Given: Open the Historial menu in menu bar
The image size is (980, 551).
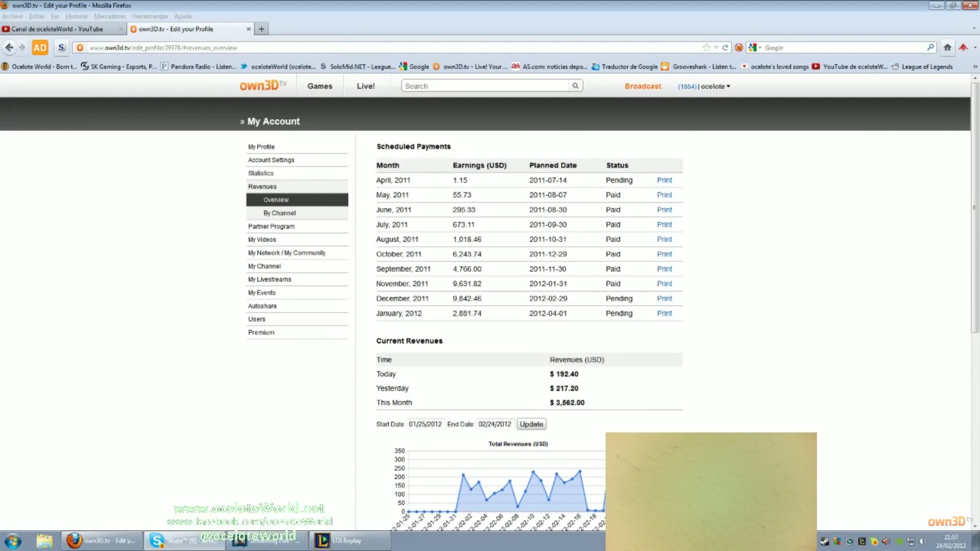Looking at the screenshot, I should (x=77, y=17).
